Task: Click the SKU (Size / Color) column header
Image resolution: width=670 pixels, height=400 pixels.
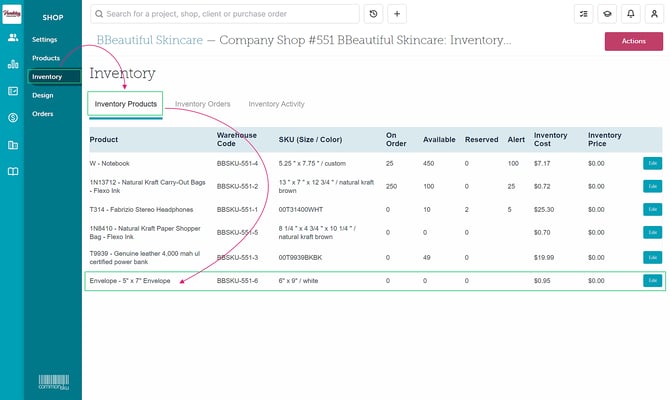Action: 310,140
